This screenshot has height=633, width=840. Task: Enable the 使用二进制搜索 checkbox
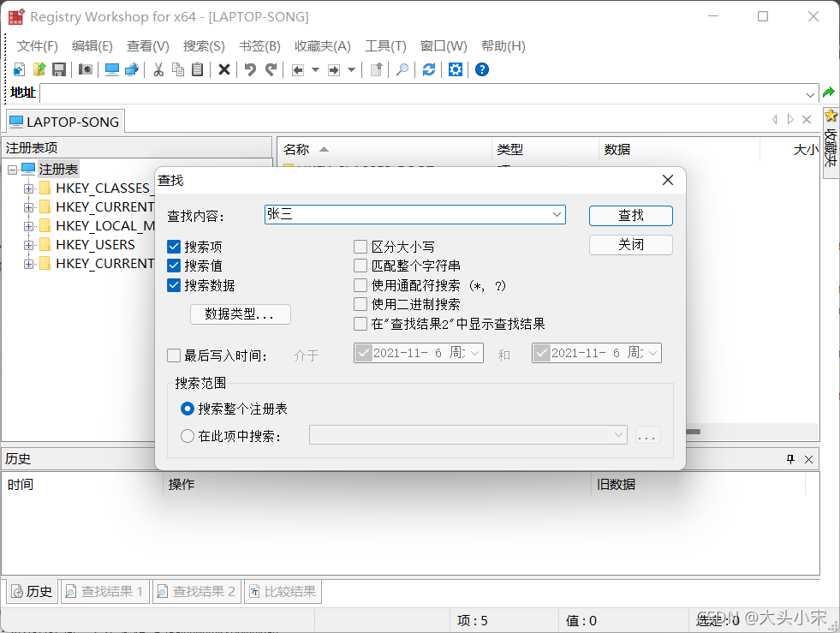coord(360,304)
